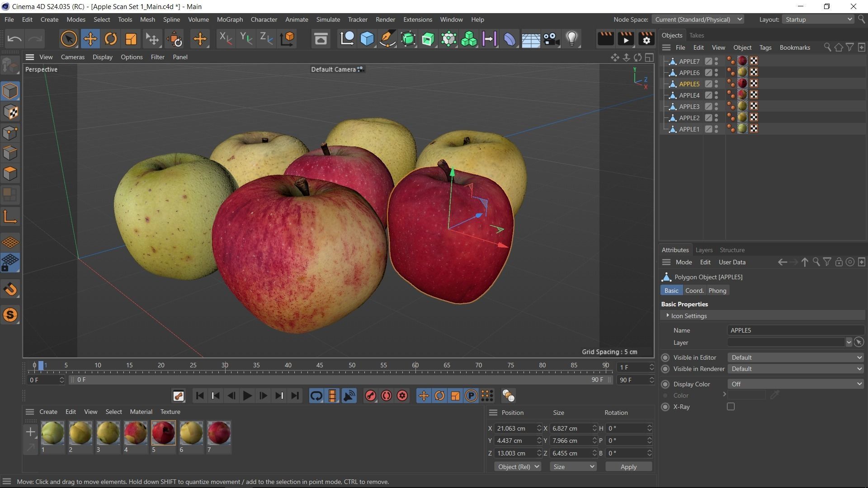Toggle Z axis lock
Image resolution: width=868 pixels, height=488 pixels.
[266, 39]
